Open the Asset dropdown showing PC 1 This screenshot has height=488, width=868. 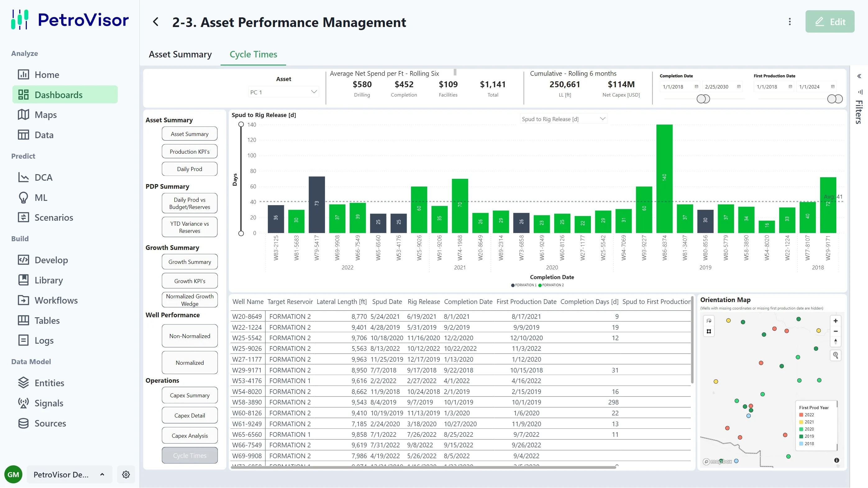pyautogui.click(x=283, y=92)
